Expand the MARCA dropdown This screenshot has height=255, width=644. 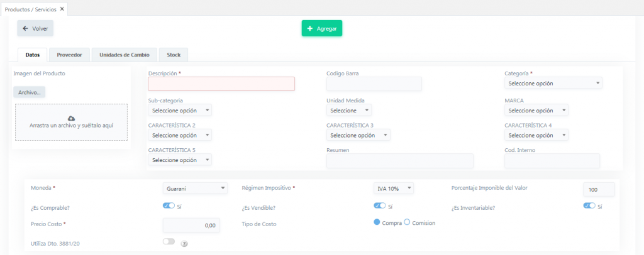point(536,111)
